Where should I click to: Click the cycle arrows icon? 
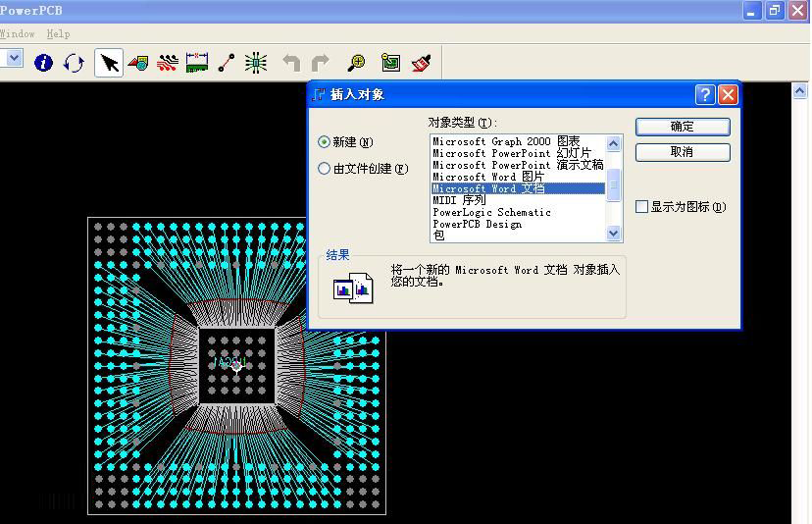pyautogui.click(x=74, y=63)
